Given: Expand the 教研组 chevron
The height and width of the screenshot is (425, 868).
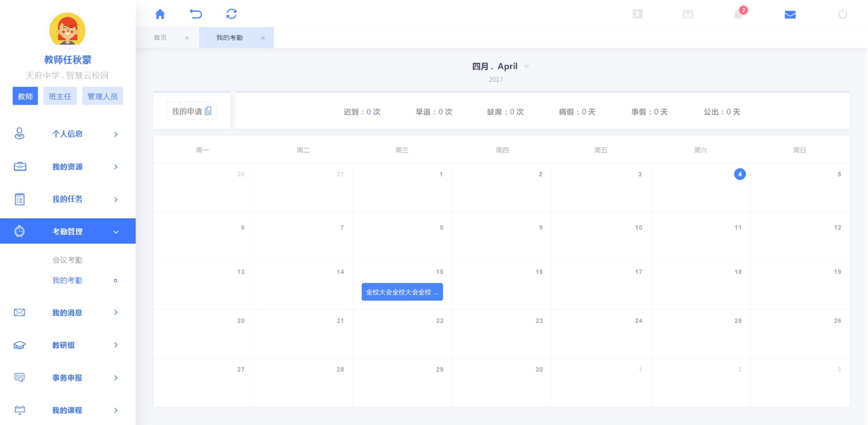Looking at the screenshot, I should point(116,345).
